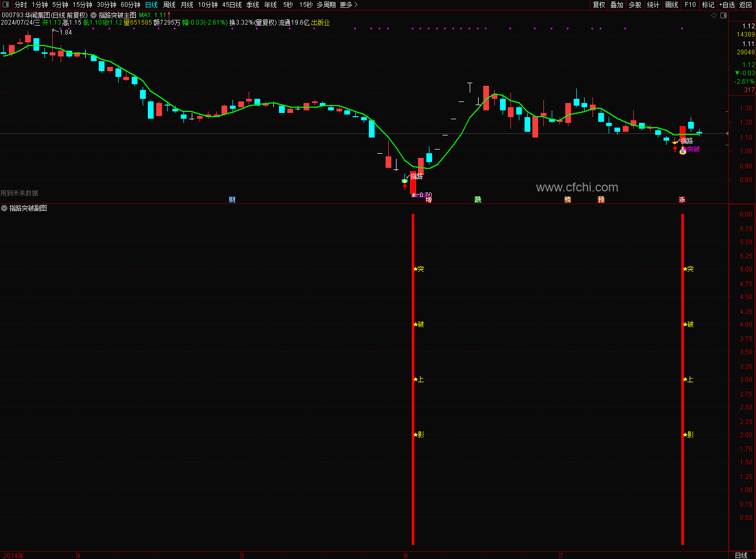This screenshot has height=559, width=756.
Task: Select the 5分钟 period
Action: 60,5
